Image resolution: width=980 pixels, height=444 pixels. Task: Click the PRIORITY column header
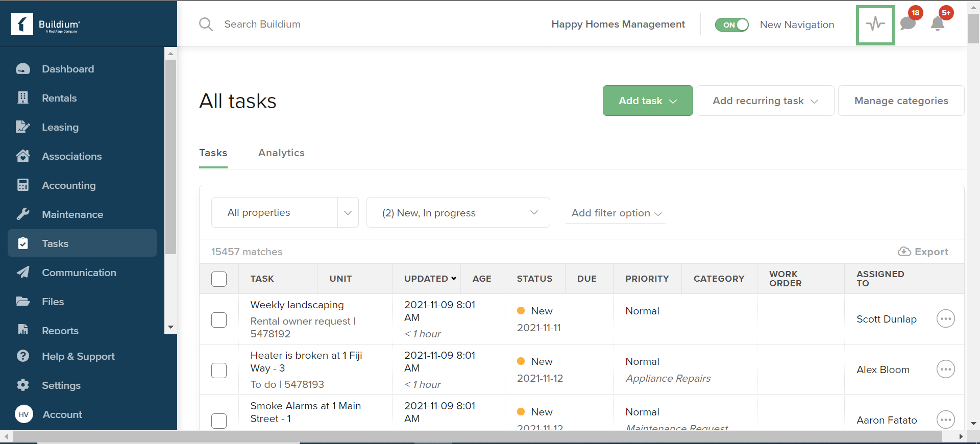pyautogui.click(x=647, y=279)
